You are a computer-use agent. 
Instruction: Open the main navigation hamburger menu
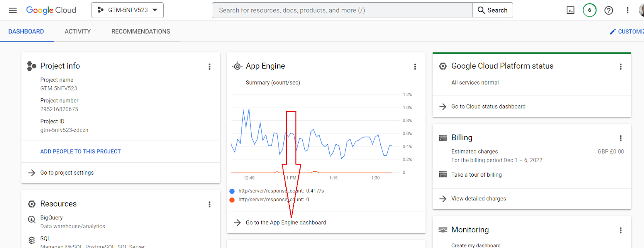(x=13, y=10)
